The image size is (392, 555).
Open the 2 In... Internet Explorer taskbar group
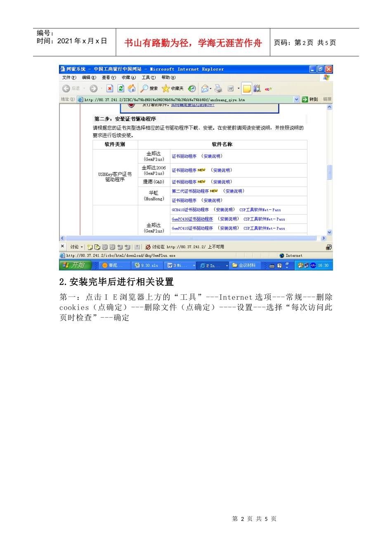[x=213, y=266]
